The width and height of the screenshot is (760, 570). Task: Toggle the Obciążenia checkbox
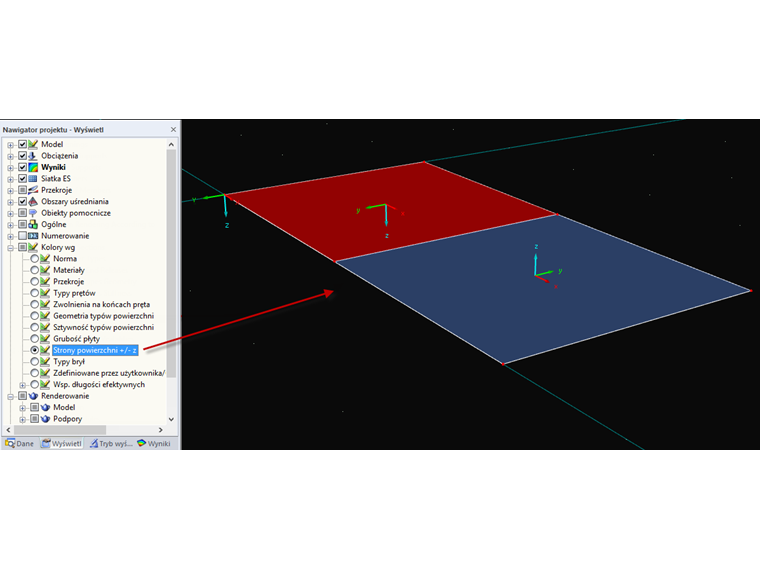coord(22,156)
